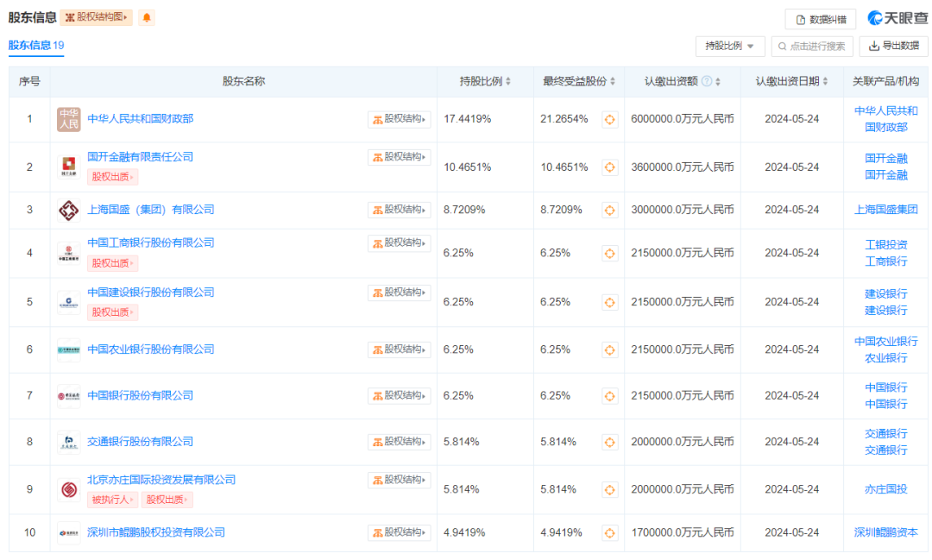
Task: Expand 股权结构 for 北京亦庄国际投资
Action: click(x=399, y=480)
